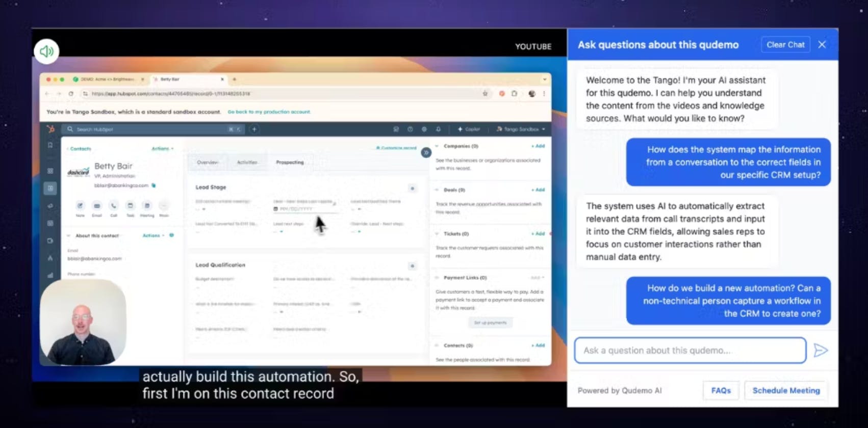Open the HubSpot settings gear in navbar

click(424, 129)
